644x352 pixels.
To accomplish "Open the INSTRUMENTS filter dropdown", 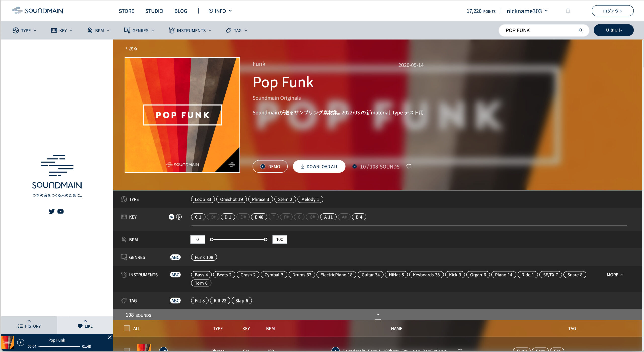I will click(190, 30).
